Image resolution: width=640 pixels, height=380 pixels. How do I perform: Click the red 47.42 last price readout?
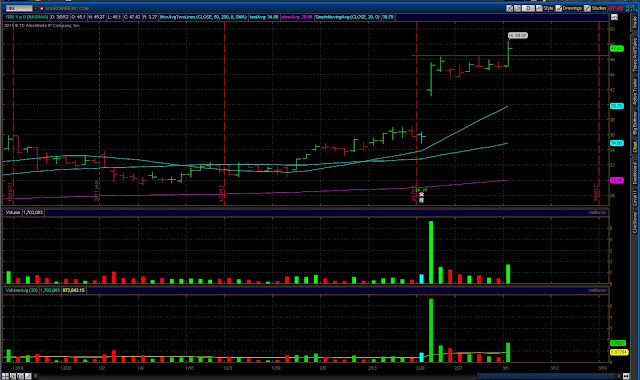(x=616, y=8)
